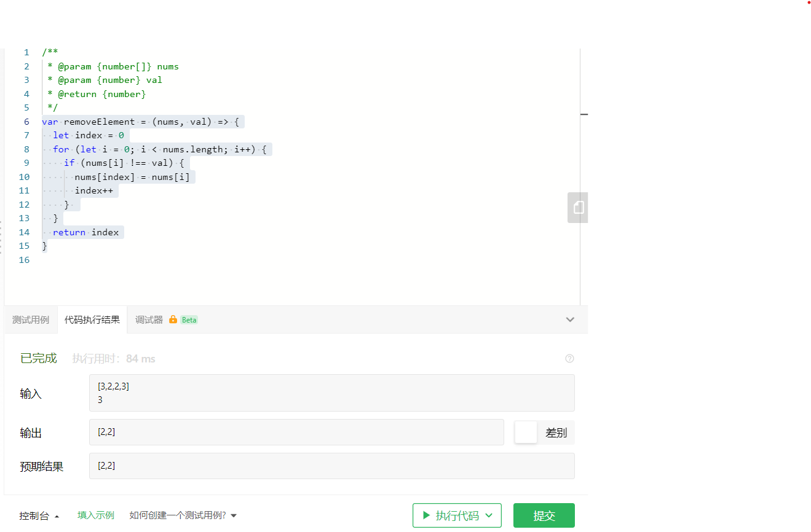Submit the solution with 提交 button
The width and height of the screenshot is (811, 532).
pos(544,515)
